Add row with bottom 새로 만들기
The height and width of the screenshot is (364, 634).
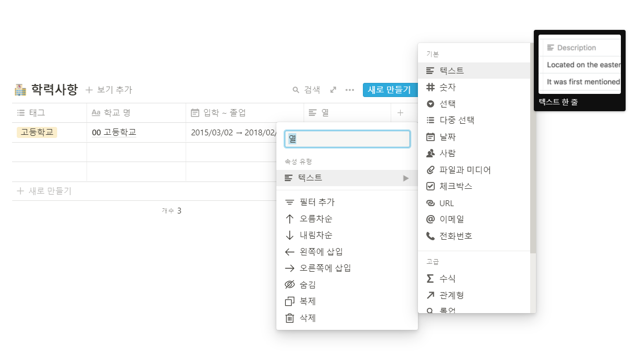click(44, 191)
